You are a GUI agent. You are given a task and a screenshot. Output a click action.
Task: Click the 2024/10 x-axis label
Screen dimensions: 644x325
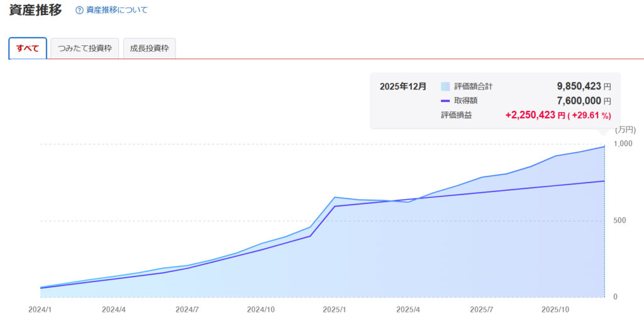260,310
